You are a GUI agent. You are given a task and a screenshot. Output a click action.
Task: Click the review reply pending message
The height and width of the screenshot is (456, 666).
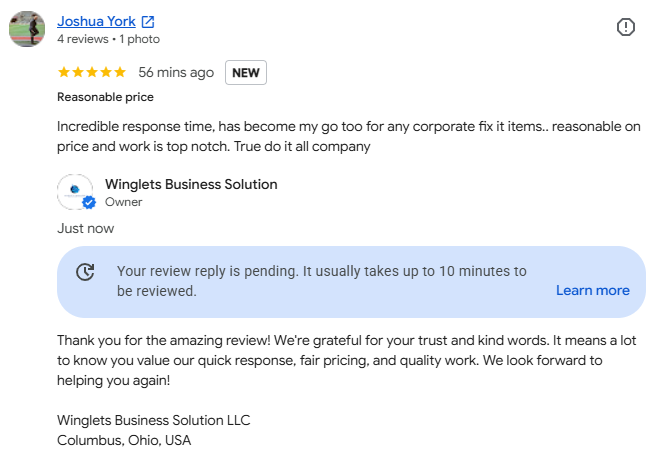tap(322, 281)
